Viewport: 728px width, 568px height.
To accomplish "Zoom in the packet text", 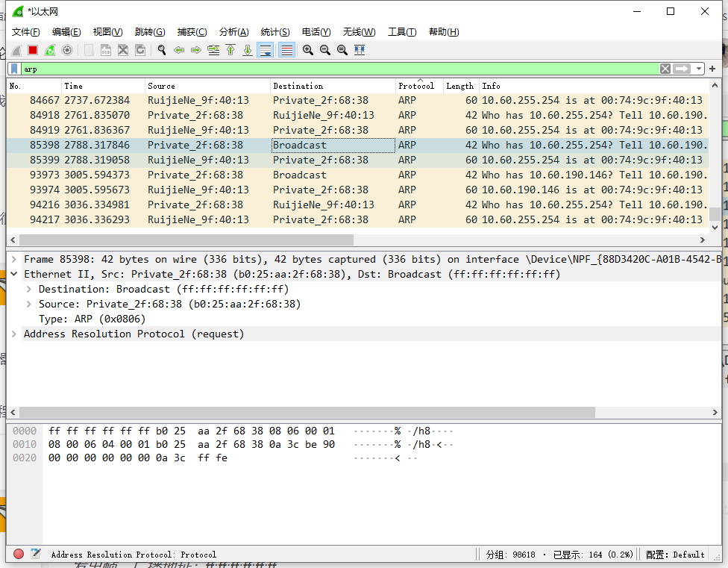I will tap(308, 50).
